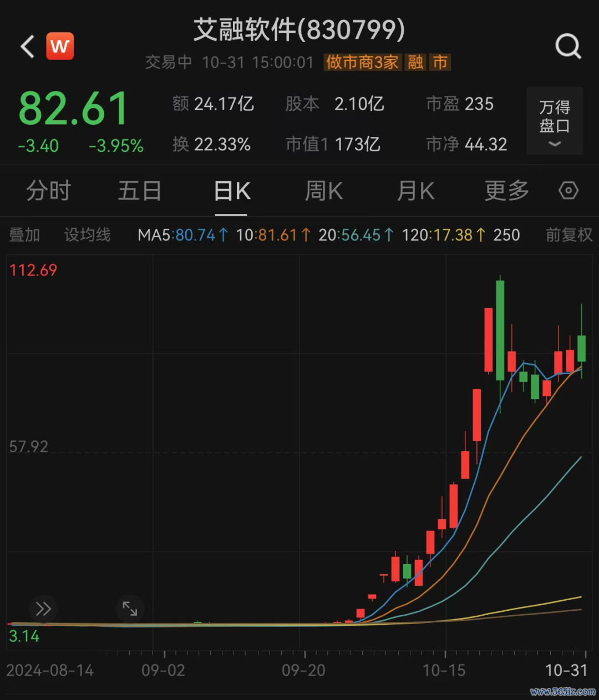This screenshot has height=700, width=599.
Task: Tap the 120:17.38 moving average value
Action: pos(444,235)
